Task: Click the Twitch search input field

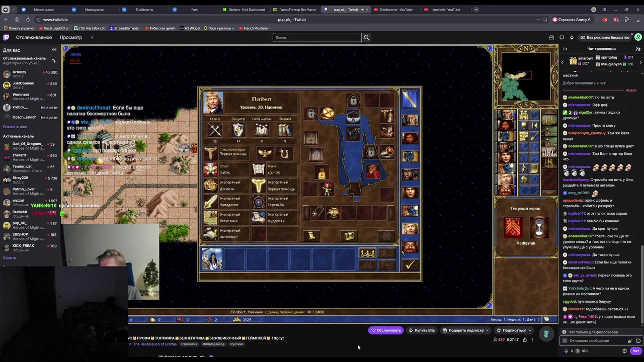Action: coord(317,37)
